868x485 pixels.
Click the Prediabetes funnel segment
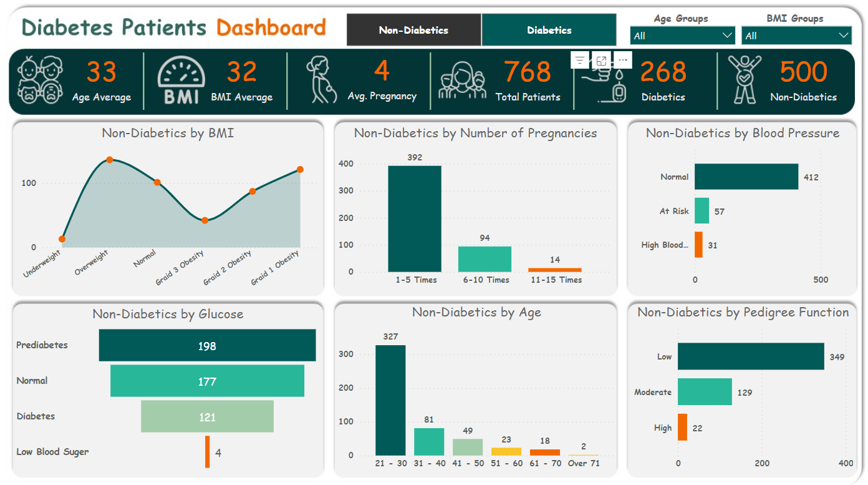pyautogui.click(x=207, y=346)
